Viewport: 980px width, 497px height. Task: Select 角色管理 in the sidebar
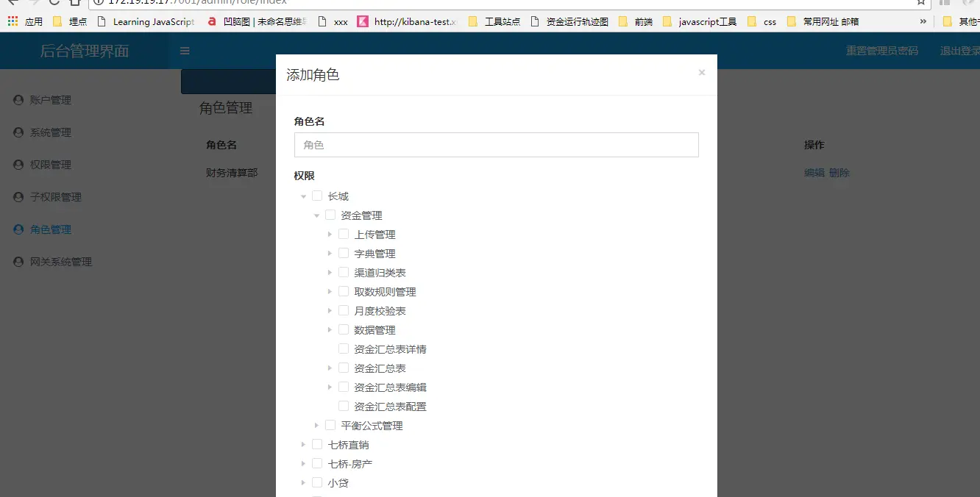pos(51,229)
